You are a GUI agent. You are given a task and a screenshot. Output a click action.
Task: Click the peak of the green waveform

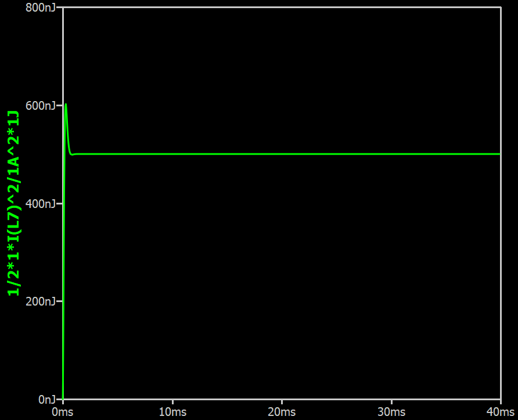(x=66, y=105)
